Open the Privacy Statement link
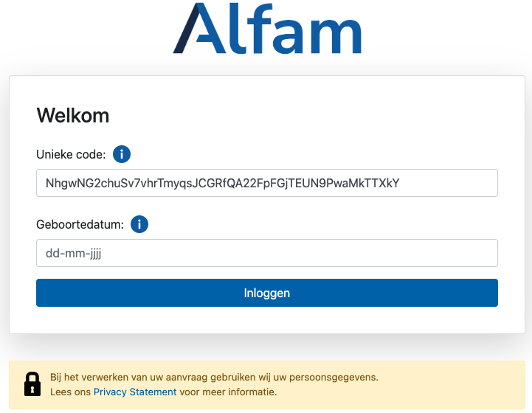Screen dimensions: 532x413 coord(135,392)
